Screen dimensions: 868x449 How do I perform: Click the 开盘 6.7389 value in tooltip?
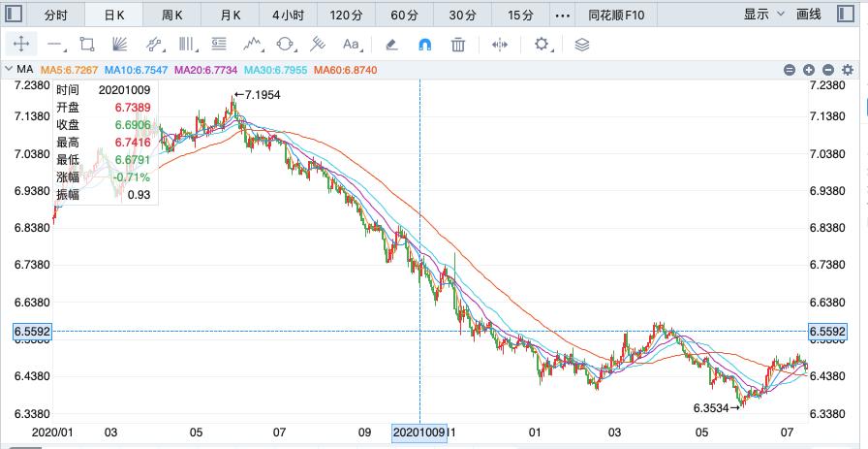(133, 108)
